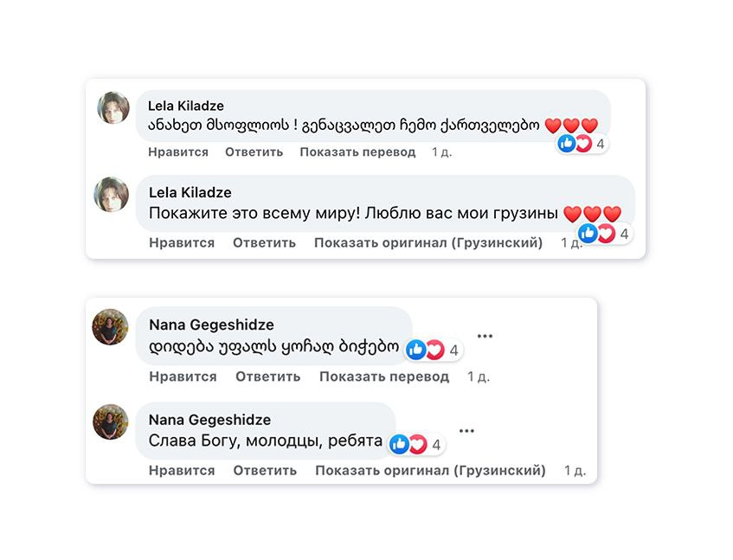Open reactions on Lela's Georgian comment

(582, 144)
